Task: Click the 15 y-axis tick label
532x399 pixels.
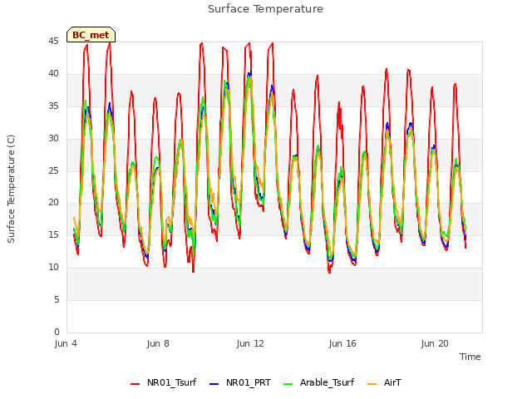Action: coord(53,234)
